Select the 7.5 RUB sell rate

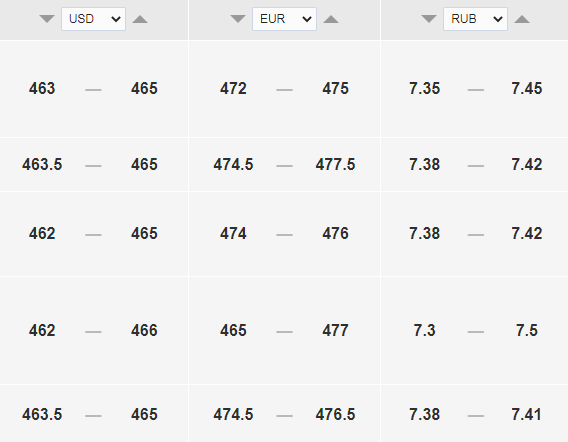tap(527, 330)
